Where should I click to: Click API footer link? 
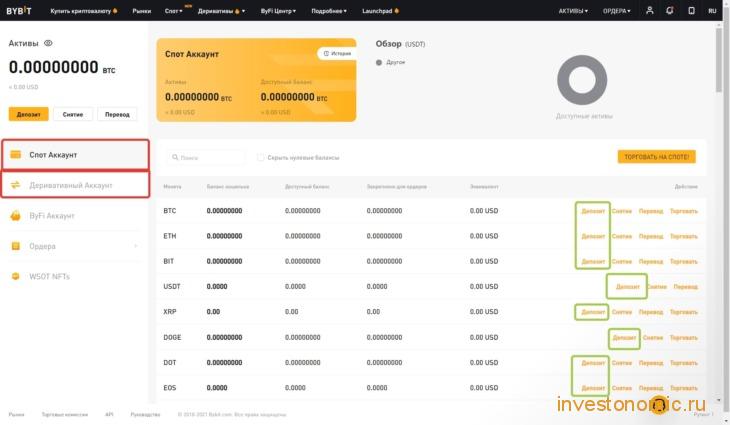[109, 414]
